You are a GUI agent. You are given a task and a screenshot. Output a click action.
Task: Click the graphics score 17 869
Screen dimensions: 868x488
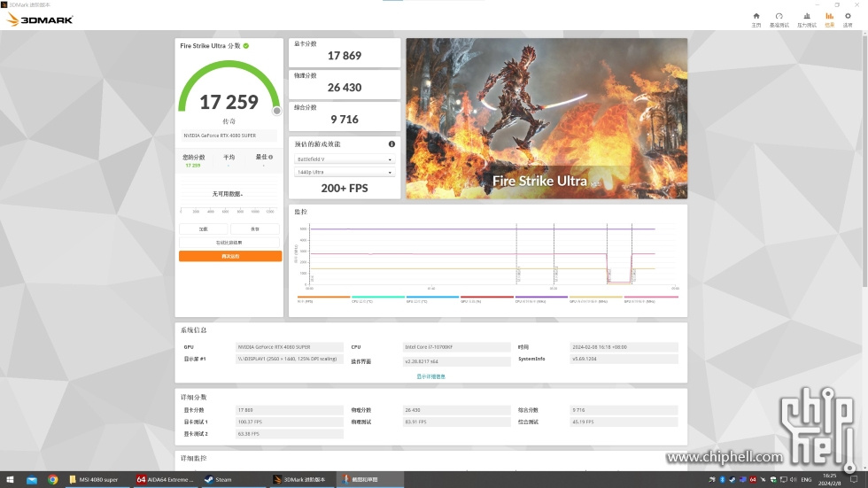(345, 55)
